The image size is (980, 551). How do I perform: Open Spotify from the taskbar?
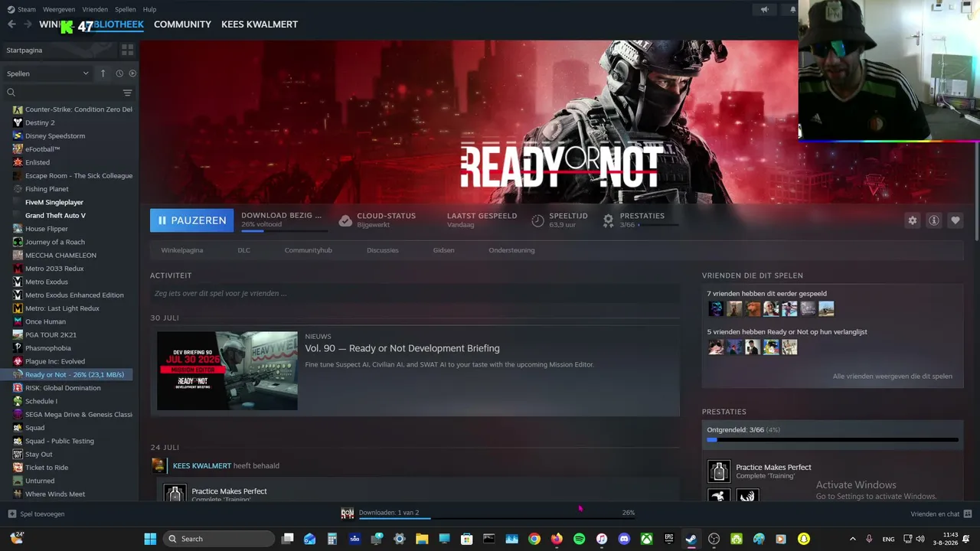(x=579, y=539)
